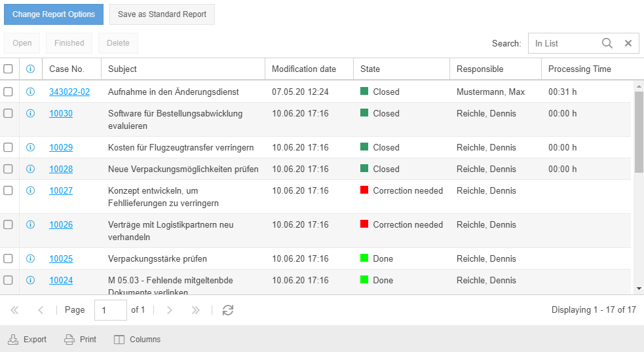
Task: Toggle the select-all checkbox in header
Action: tap(9, 69)
